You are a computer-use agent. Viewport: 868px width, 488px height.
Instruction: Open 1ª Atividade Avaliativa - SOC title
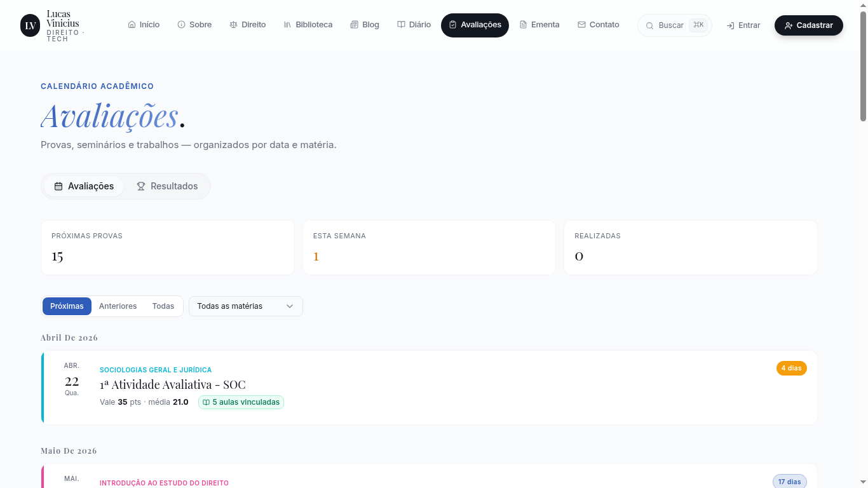point(173,384)
